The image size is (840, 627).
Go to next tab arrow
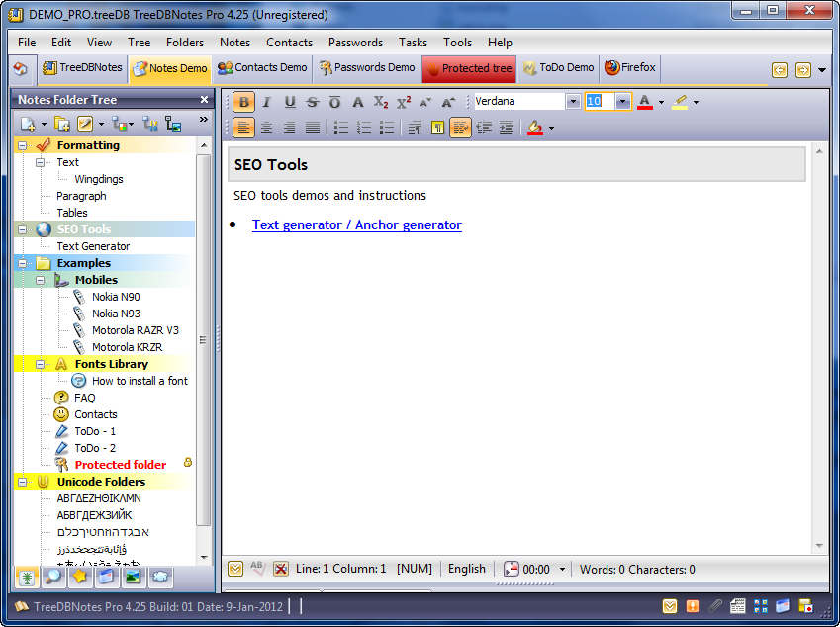pyautogui.click(x=803, y=69)
